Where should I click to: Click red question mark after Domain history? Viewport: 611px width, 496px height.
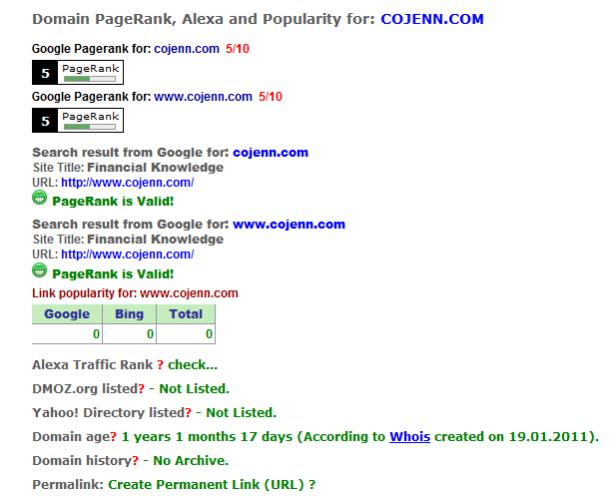(x=135, y=461)
